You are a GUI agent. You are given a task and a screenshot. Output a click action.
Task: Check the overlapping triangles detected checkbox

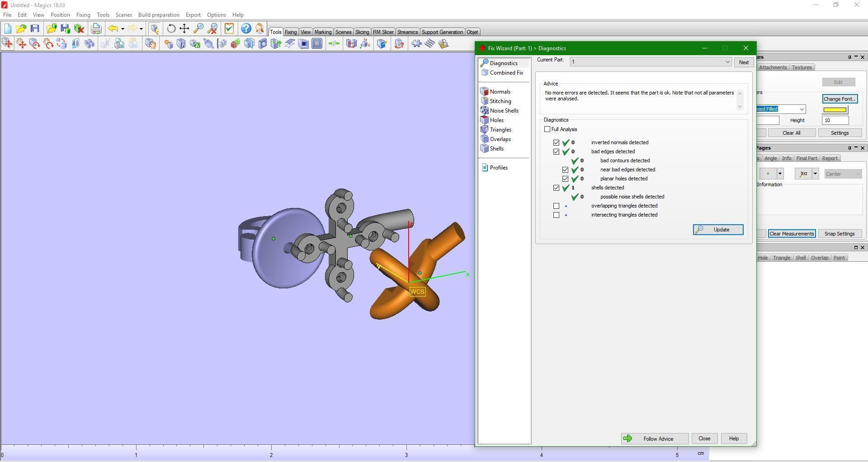557,206
